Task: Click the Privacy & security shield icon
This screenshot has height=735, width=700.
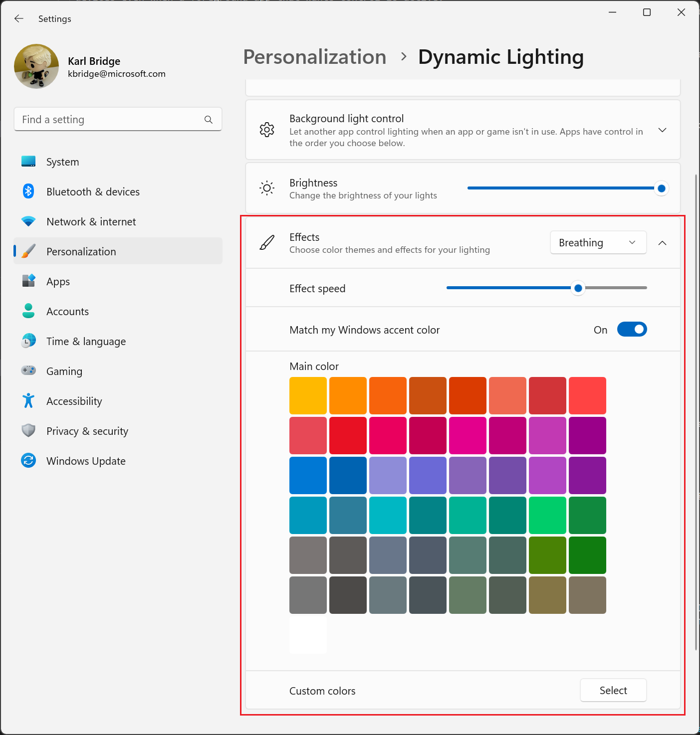Action: 28,430
